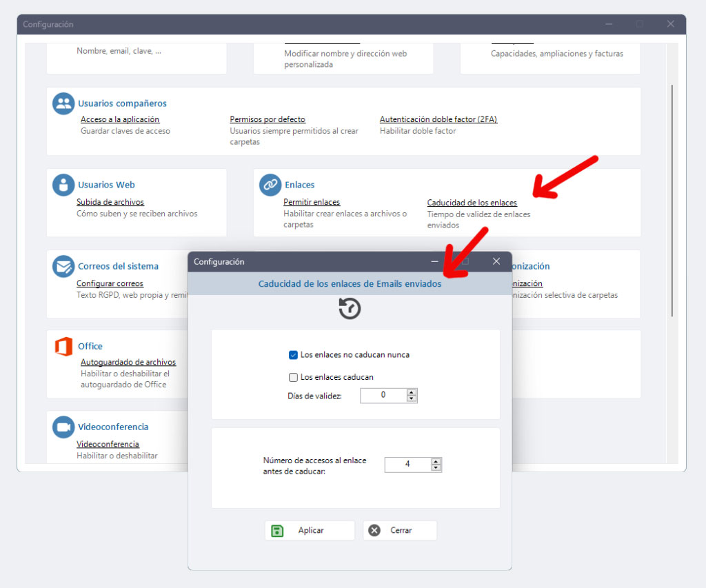This screenshot has width=706, height=588.
Task: Click 'Tiempo de validez de enlaces enviados' text
Action: point(478,220)
